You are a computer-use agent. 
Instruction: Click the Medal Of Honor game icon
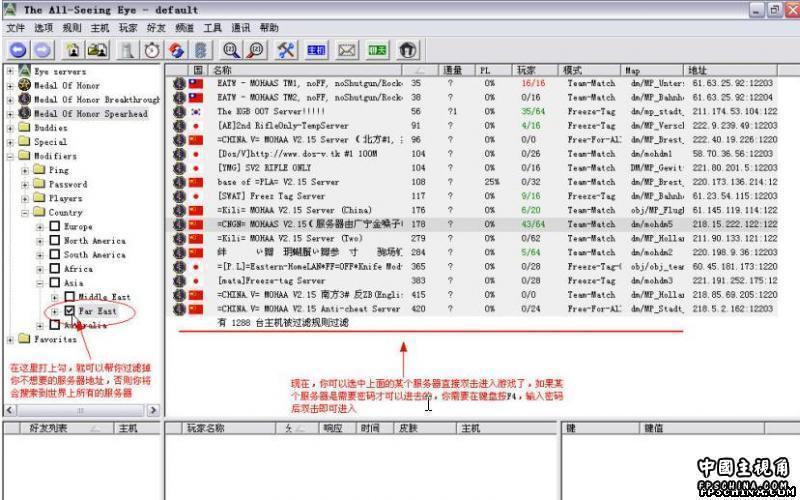(x=24, y=85)
